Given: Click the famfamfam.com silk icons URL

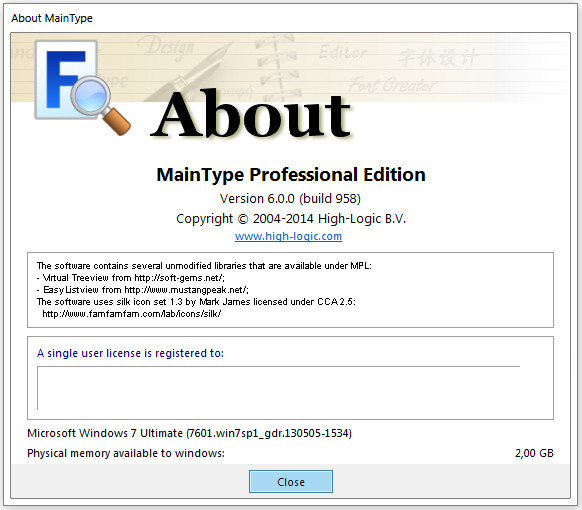Looking at the screenshot, I should (132, 314).
